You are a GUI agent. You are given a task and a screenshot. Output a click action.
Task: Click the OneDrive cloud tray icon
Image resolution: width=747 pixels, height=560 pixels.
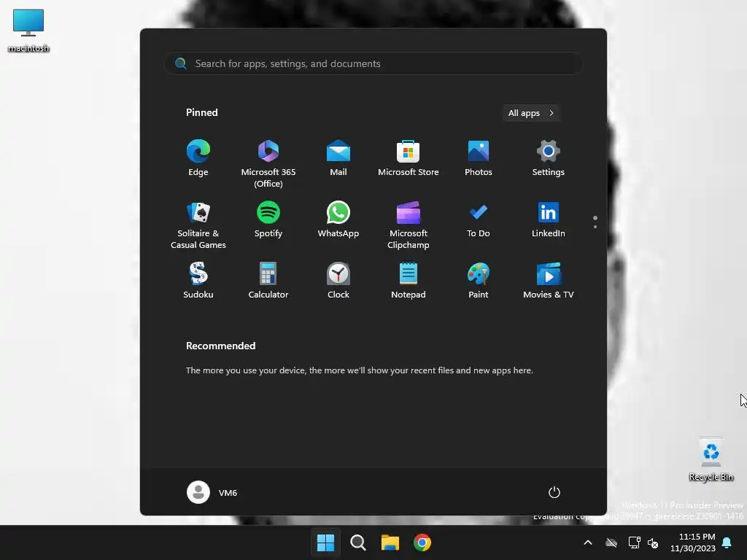point(611,542)
